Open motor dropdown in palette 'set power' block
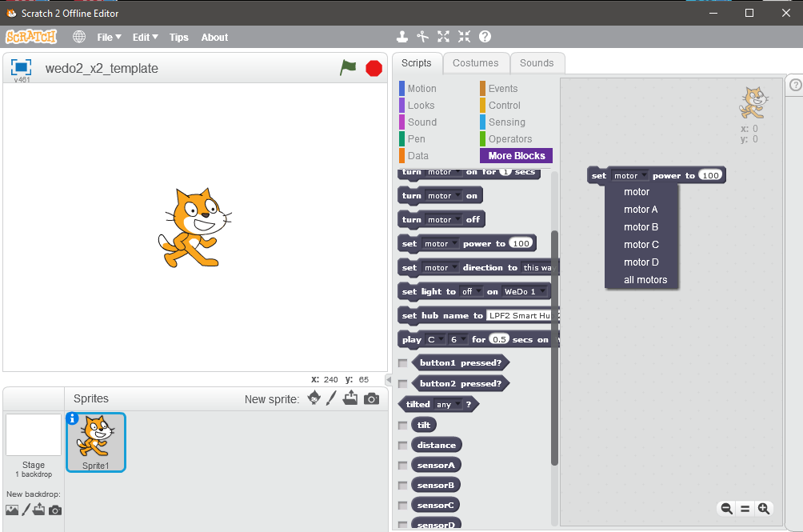This screenshot has width=803, height=532. 440,244
